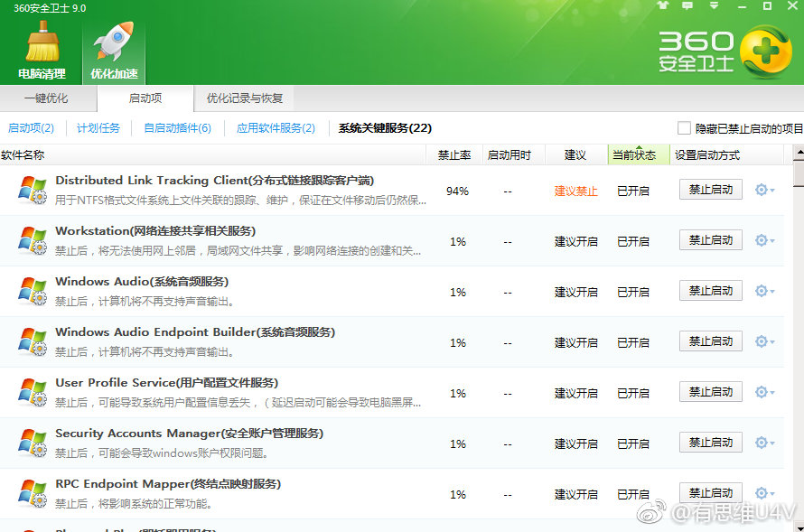The width and height of the screenshot is (804, 532).
Task: Click the 94% 禁止率 value
Action: point(457,191)
